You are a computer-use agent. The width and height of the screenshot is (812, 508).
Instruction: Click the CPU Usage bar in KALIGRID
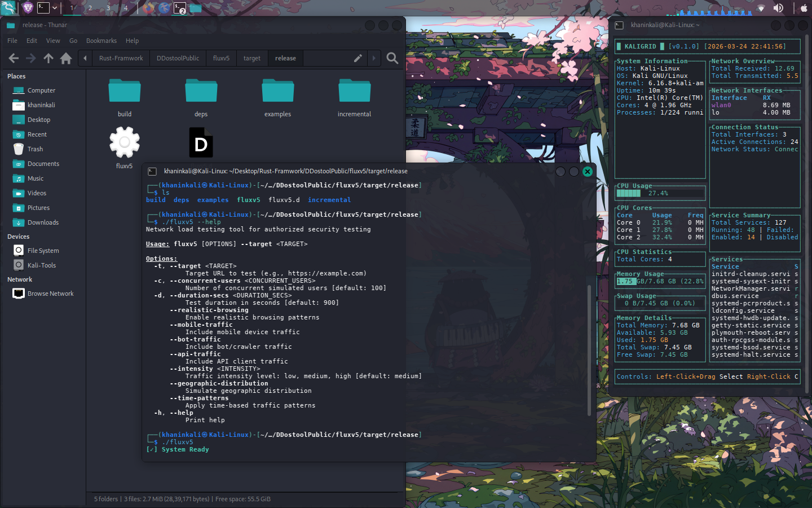tap(660, 193)
